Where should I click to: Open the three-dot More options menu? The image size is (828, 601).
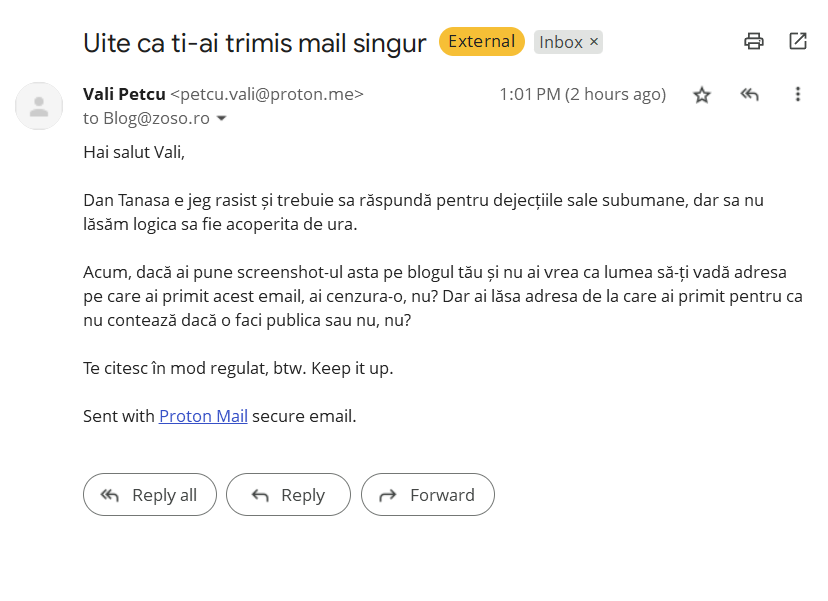(798, 95)
